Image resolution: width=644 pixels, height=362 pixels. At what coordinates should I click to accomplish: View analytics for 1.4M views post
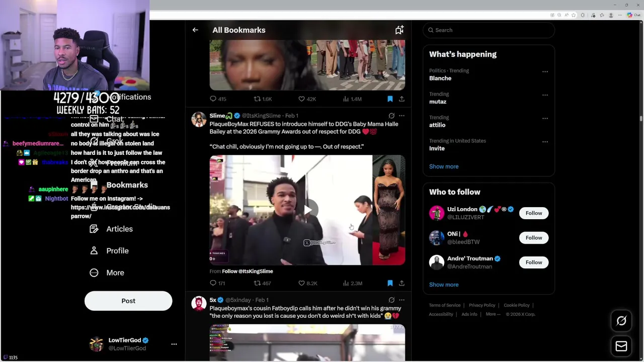tap(352, 99)
